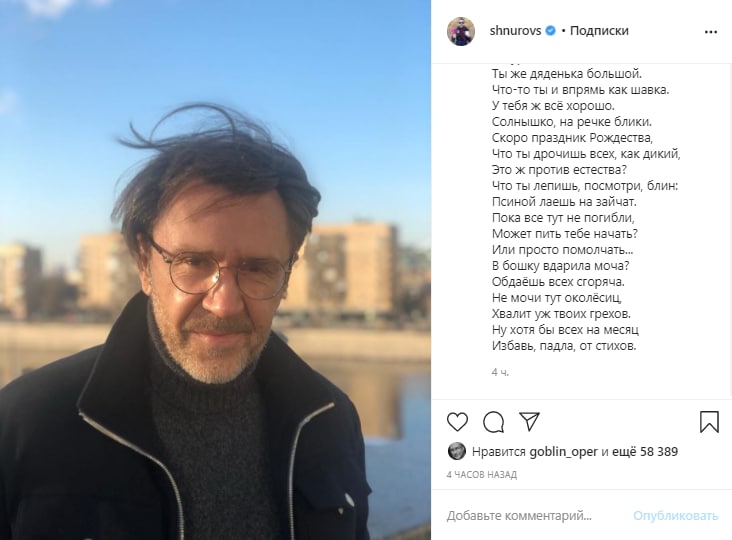Click the Опубликовать button

(x=675, y=516)
